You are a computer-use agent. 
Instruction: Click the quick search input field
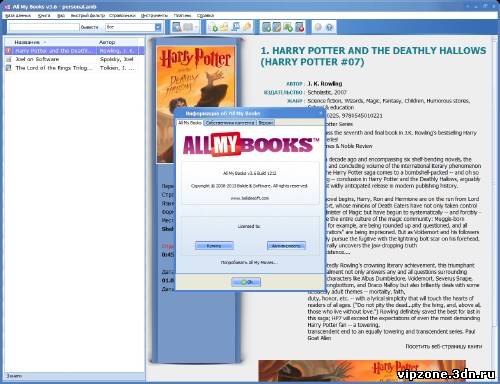tap(44, 27)
